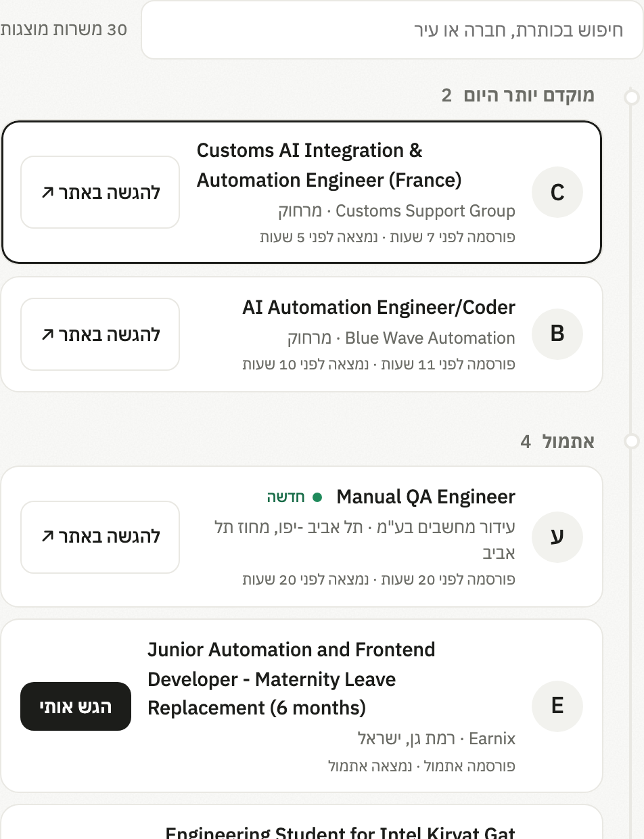Viewport: 644px width, 839px height.
Task: Open the Manual QA Engineer job title
Action: coord(425,497)
